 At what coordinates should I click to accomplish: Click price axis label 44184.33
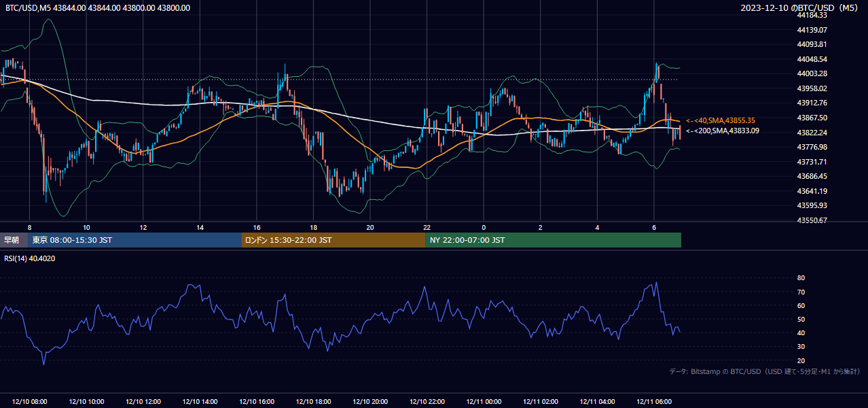point(812,15)
